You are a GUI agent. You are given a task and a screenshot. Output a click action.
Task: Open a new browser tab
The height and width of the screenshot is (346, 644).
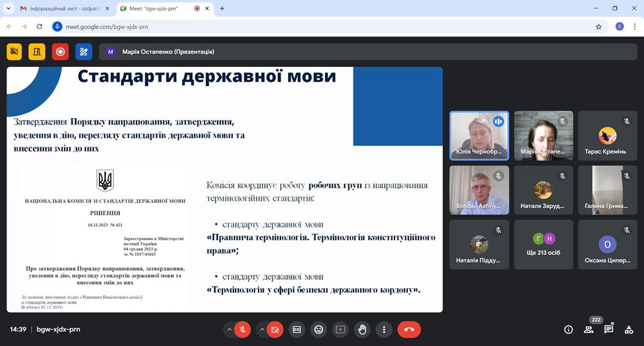tap(222, 9)
